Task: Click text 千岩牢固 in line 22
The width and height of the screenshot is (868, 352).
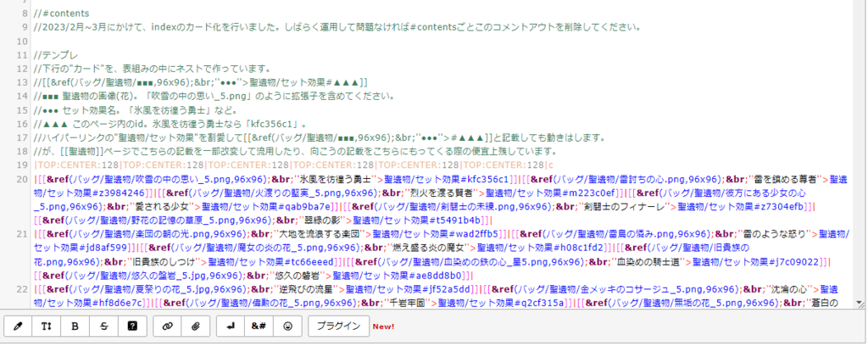Action: tap(409, 303)
